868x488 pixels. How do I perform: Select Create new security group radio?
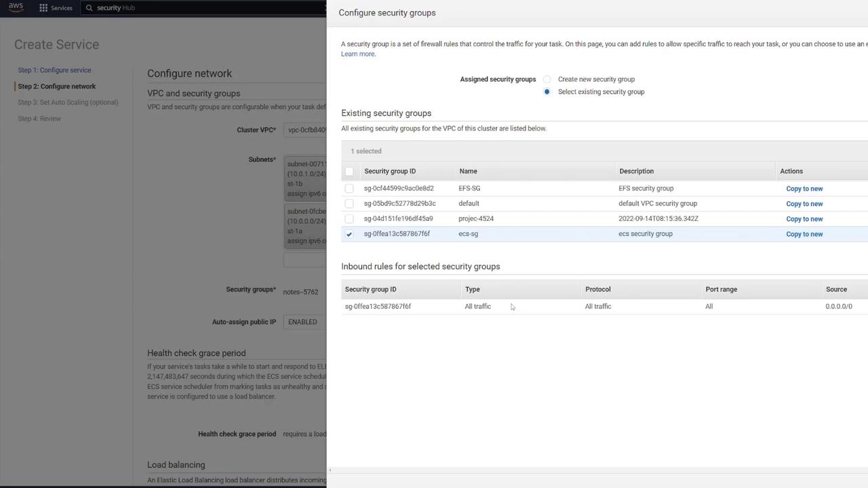547,79
